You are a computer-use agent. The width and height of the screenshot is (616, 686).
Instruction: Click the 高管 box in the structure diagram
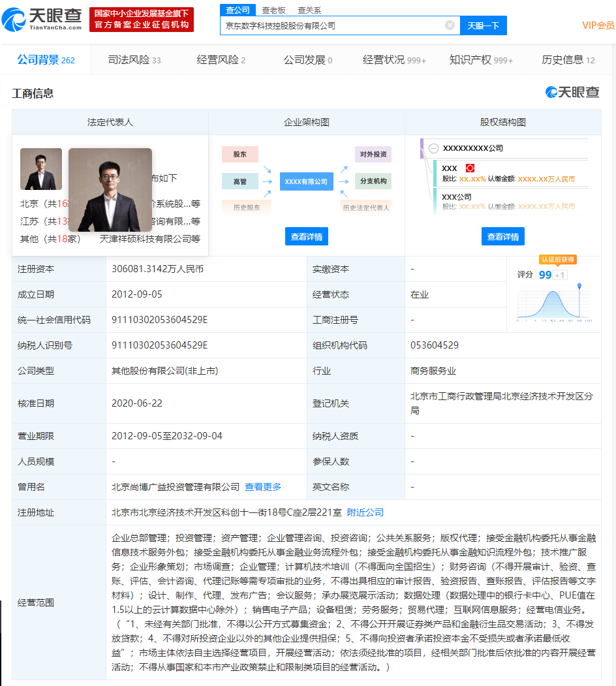(x=239, y=181)
